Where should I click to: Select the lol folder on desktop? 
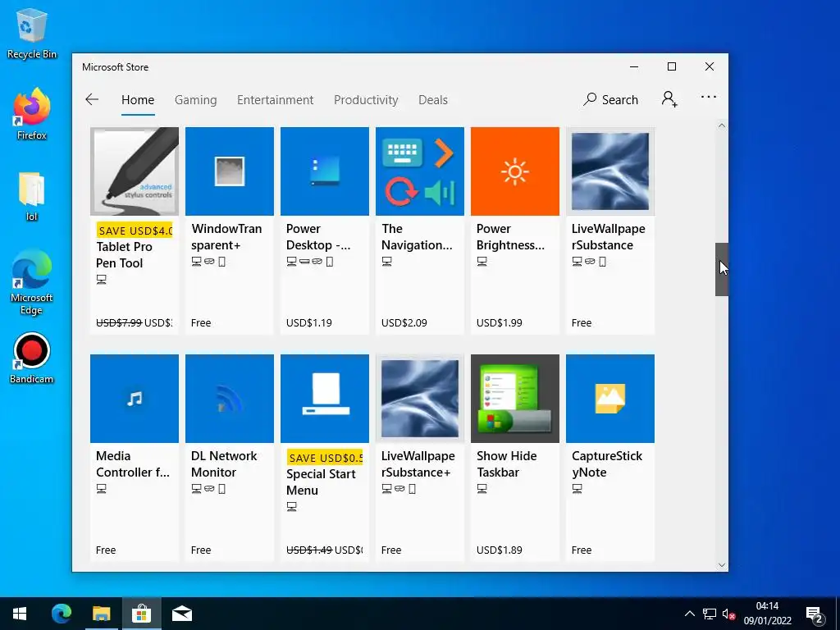[32, 197]
